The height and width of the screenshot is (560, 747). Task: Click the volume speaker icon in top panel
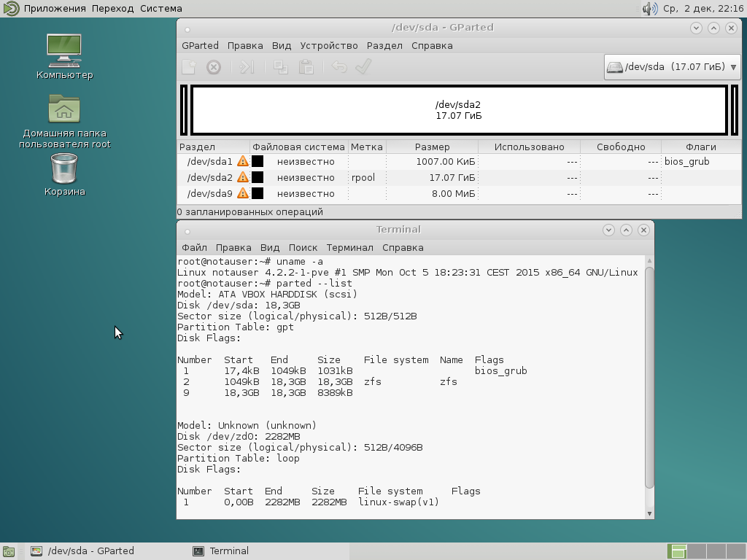[649, 9]
